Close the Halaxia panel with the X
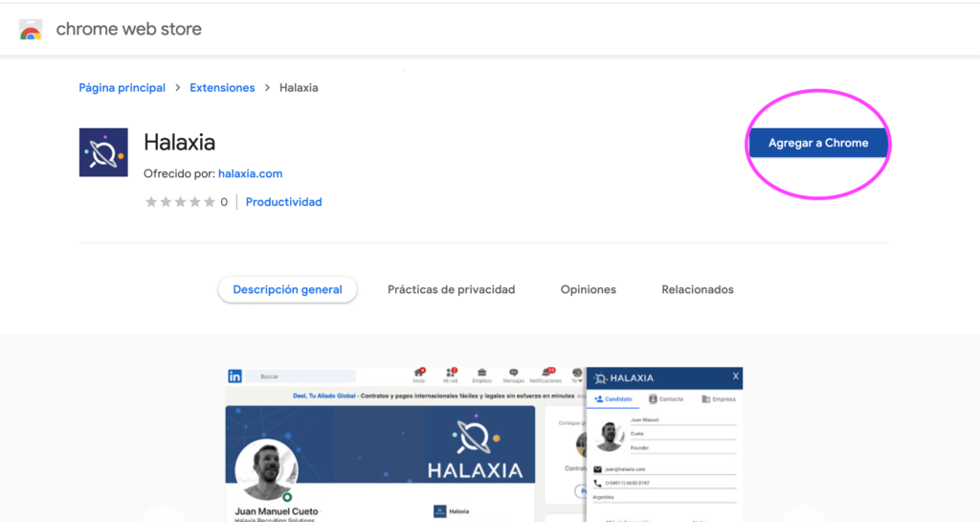 pos(736,376)
